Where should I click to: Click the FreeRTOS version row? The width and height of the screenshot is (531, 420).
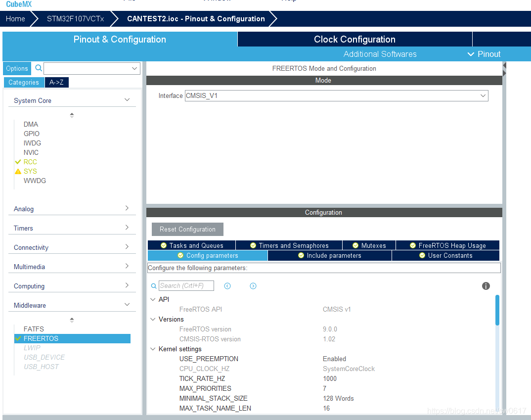pos(258,329)
